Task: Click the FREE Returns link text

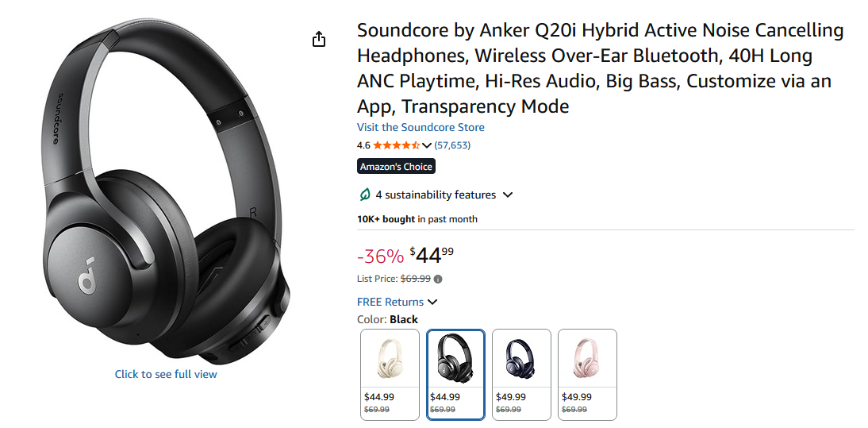Action: point(390,302)
